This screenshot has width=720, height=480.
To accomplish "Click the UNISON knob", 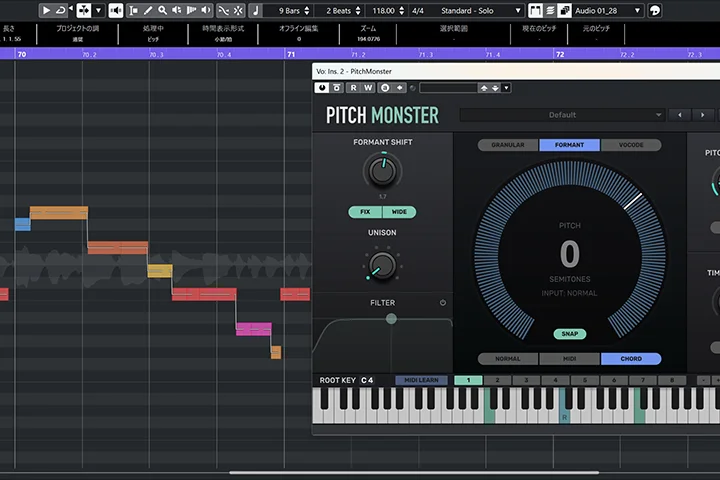I will coord(382,265).
